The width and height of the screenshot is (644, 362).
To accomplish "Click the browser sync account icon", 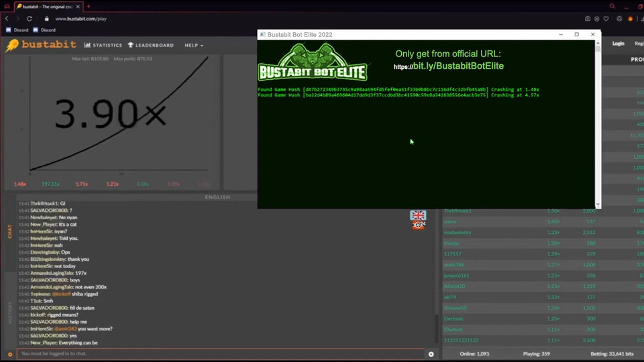I will (619, 19).
